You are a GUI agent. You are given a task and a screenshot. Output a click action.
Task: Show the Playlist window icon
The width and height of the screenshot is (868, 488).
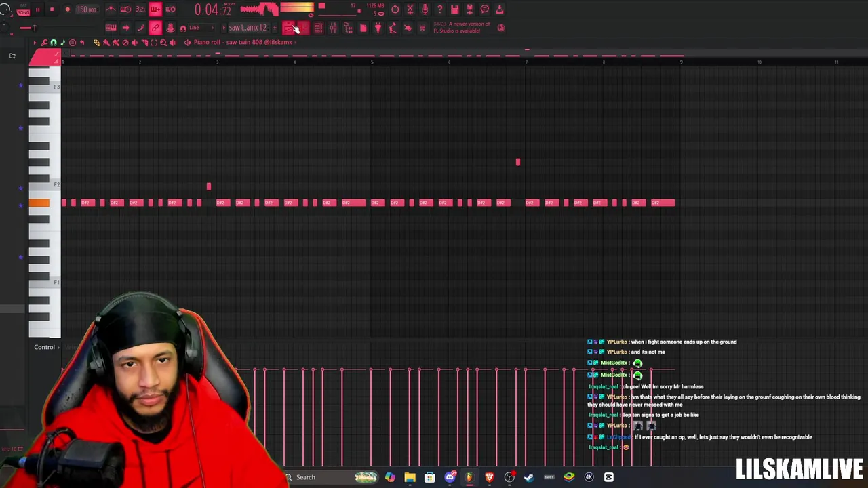pos(288,28)
